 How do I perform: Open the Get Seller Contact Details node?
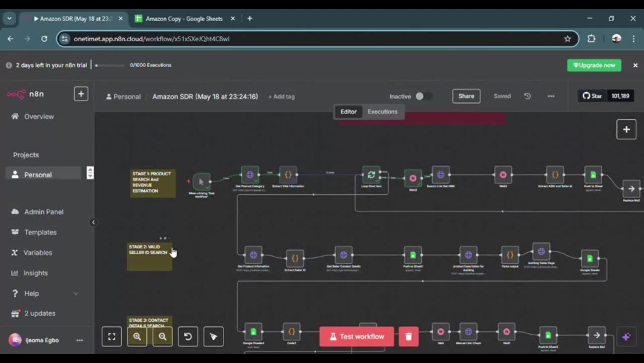[343, 255]
